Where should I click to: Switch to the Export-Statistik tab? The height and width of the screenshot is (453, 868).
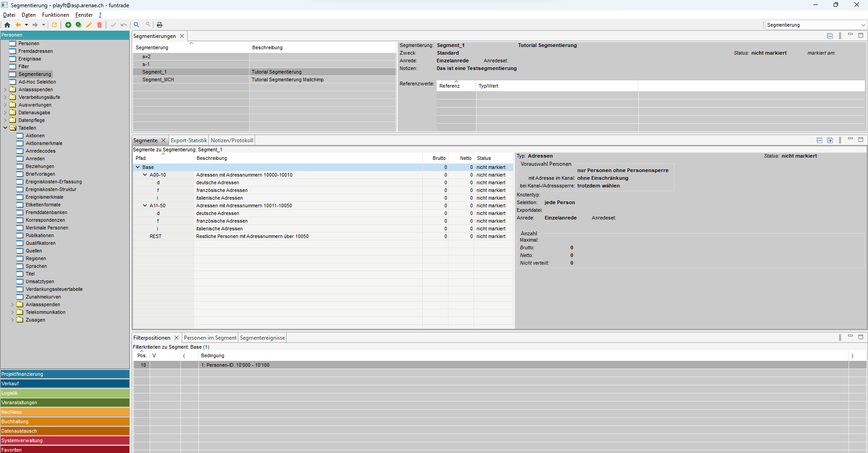coord(189,140)
